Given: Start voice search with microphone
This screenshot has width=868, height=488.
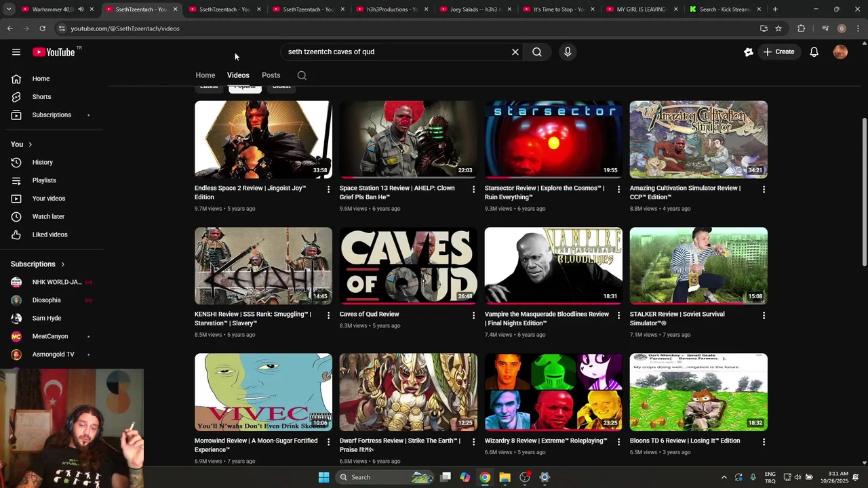Looking at the screenshot, I should 568,52.
